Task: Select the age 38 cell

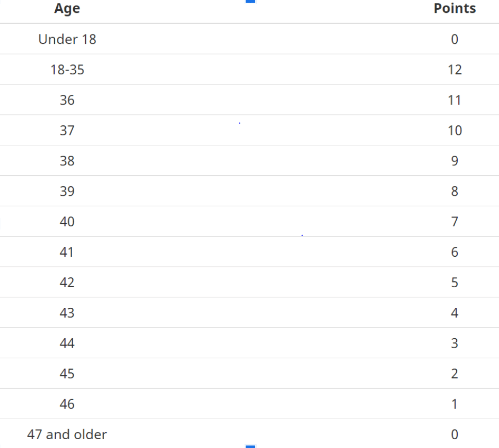Action: (x=67, y=161)
